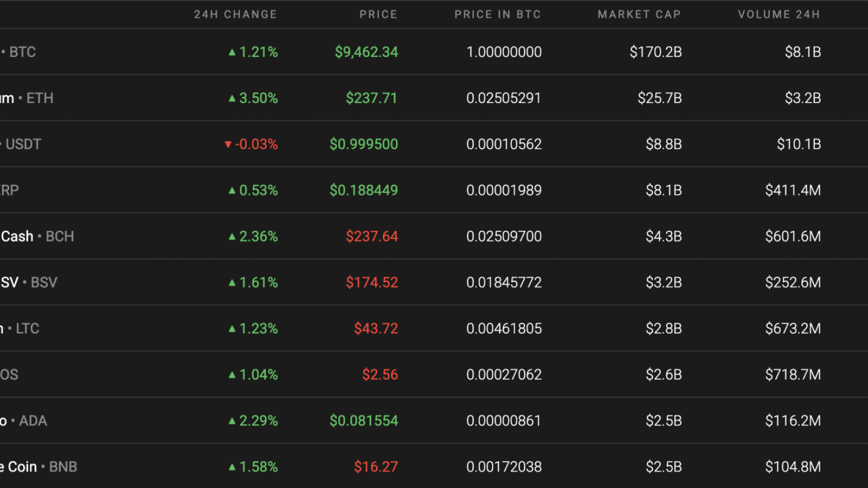Sort by the MARKET CAP column header
Image resolution: width=868 pixels, height=488 pixels.
point(639,15)
